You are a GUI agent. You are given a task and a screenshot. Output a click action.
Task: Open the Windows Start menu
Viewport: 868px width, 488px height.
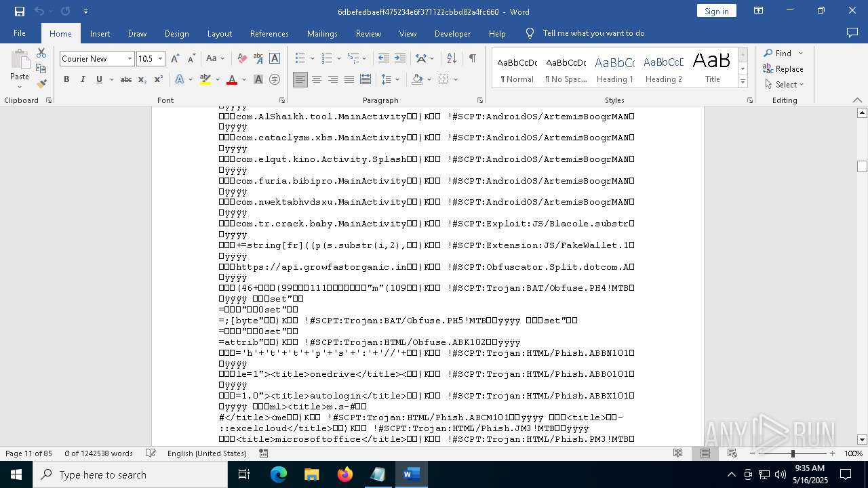[16, 474]
